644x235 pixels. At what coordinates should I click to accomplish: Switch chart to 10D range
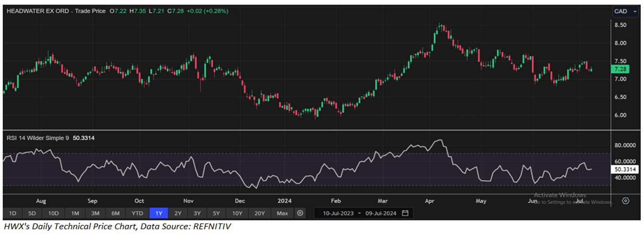[53, 213]
